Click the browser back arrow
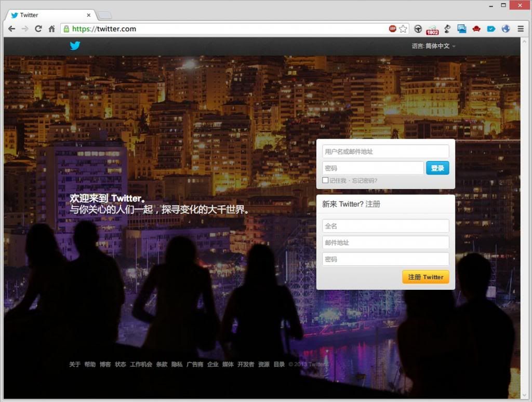 11,29
